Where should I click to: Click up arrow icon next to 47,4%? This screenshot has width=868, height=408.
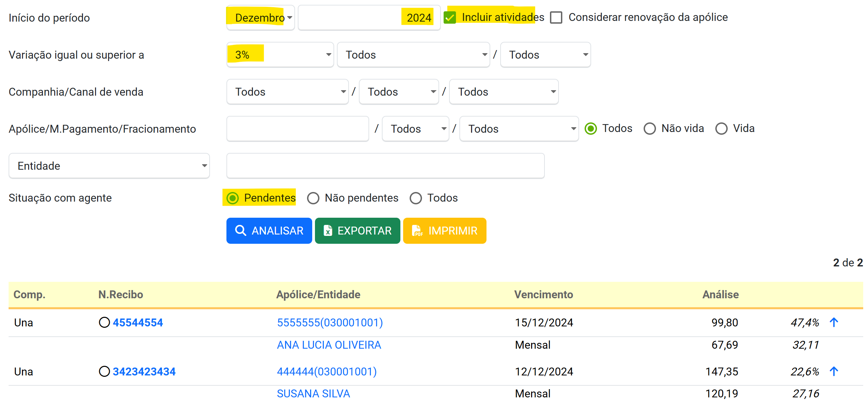(x=834, y=322)
